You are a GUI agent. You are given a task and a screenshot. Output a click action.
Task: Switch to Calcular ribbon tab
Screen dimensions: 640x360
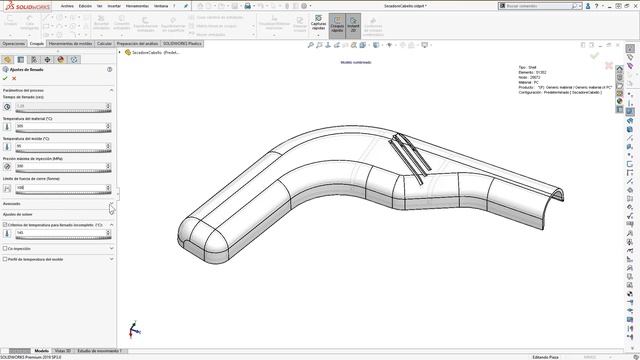point(104,44)
